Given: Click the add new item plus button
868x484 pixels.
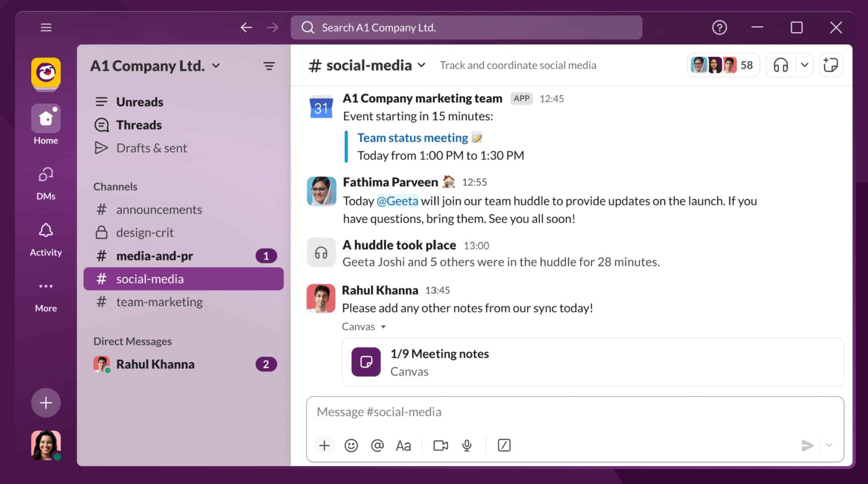Looking at the screenshot, I should tap(46, 402).
